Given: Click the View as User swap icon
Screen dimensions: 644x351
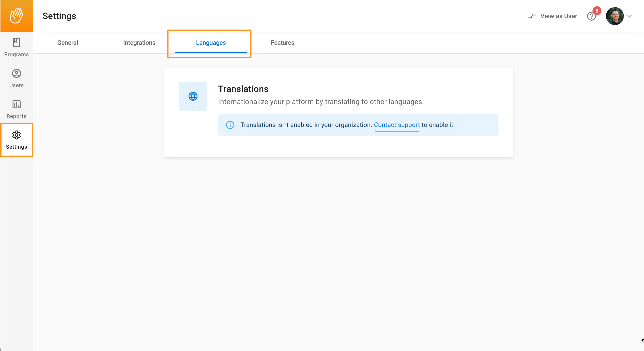Looking at the screenshot, I should pyautogui.click(x=532, y=16).
